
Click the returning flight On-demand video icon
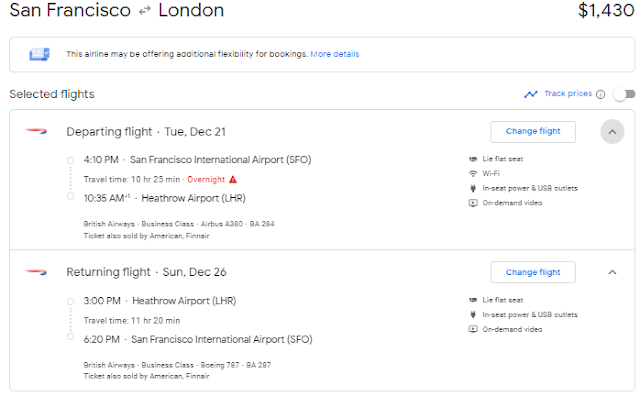(473, 329)
